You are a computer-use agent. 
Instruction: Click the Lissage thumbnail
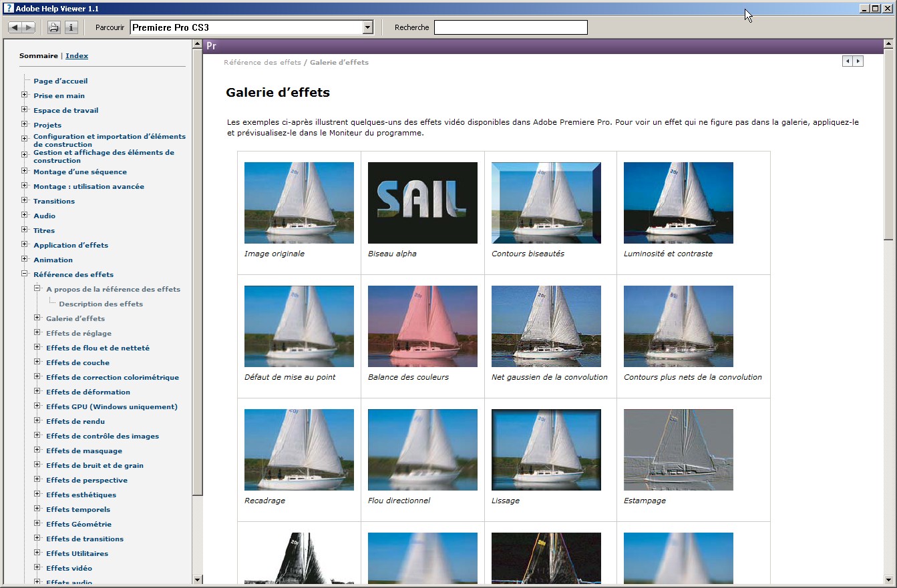[546, 450]
